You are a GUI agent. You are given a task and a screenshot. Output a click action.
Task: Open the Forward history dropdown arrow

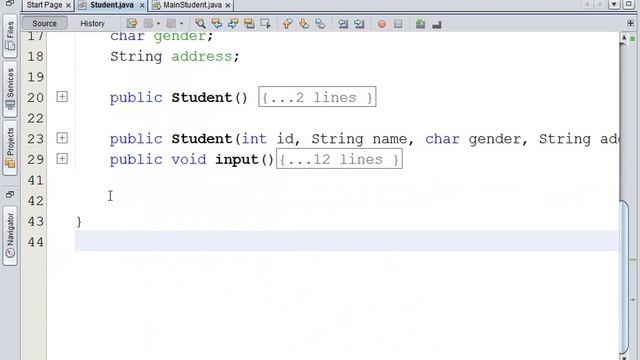click(181, 24)
